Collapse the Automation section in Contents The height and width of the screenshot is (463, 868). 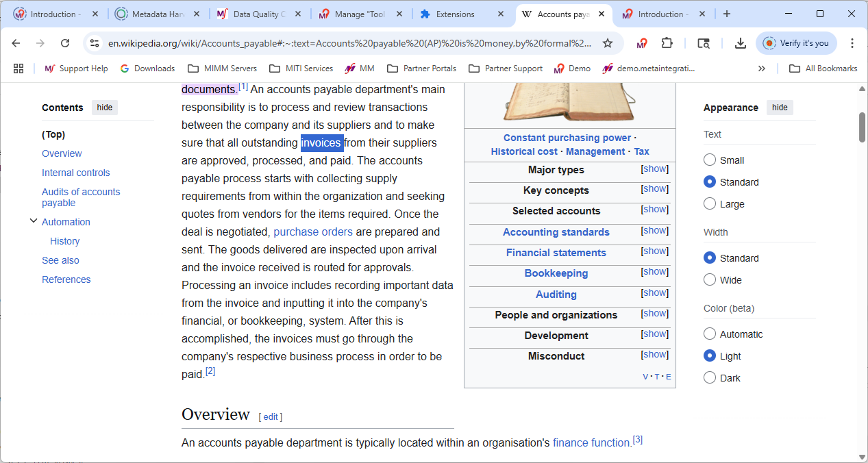pyautogui.click(x=33, y=221)
